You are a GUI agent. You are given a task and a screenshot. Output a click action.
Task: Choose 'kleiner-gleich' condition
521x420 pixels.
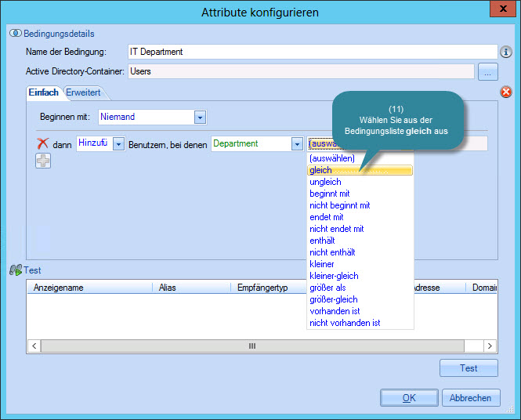click(x=360, y=276)
